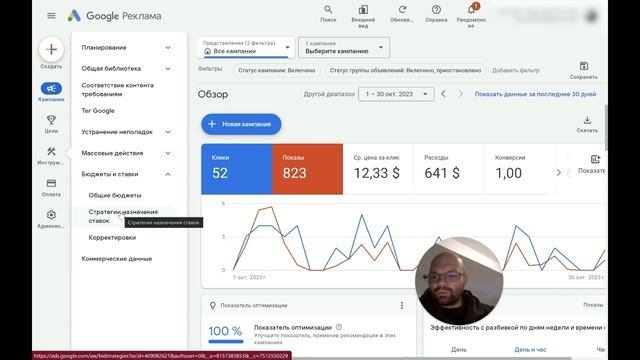Click lightbulb icon on optimization card
Viewport: 640px width, 360px height.
(x=212, y=305)
